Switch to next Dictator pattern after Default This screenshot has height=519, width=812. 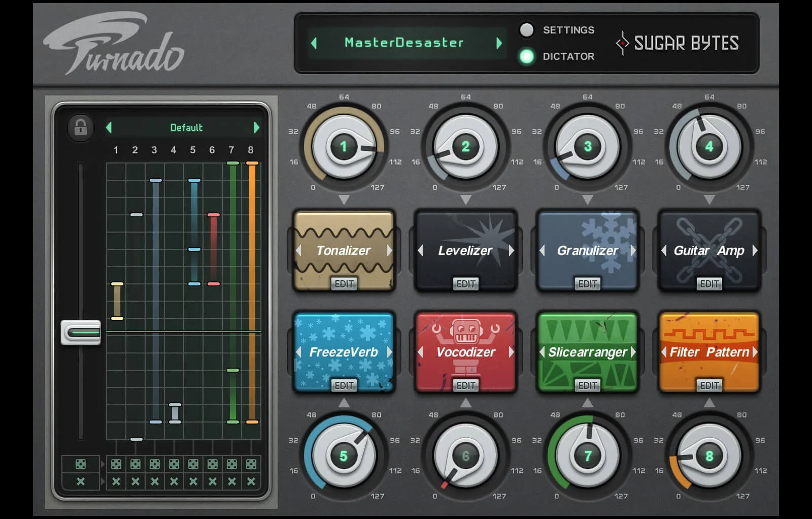256,127
